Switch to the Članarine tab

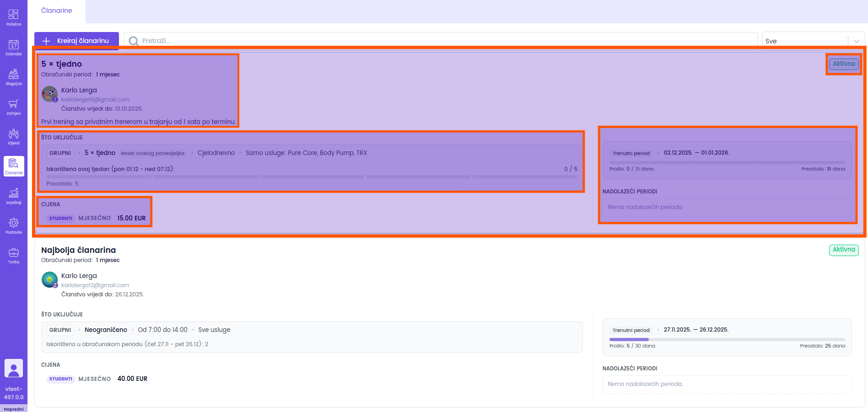pyautogui.click(x=57, y=11)
